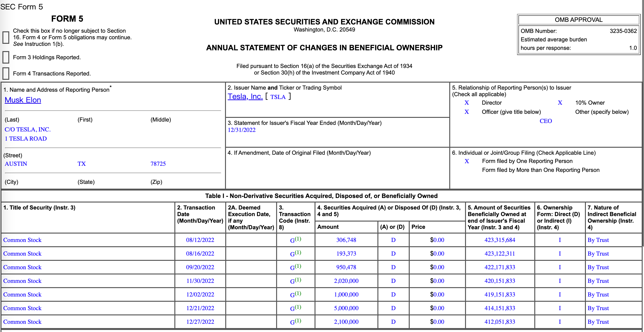Click the By Trust cell on the 09/20/2022 row
The width and height of the screenshot is (644, 332).
(x=598, y=267)
